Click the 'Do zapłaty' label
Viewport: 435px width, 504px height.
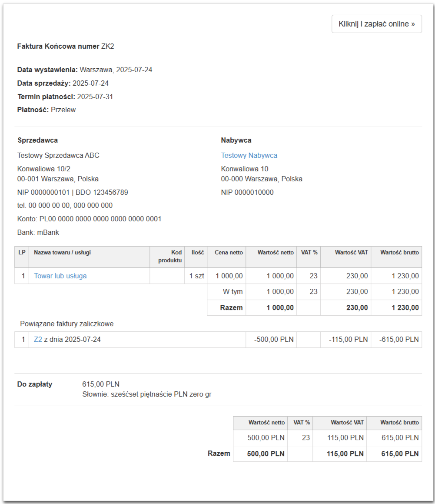tap(35, 384)
